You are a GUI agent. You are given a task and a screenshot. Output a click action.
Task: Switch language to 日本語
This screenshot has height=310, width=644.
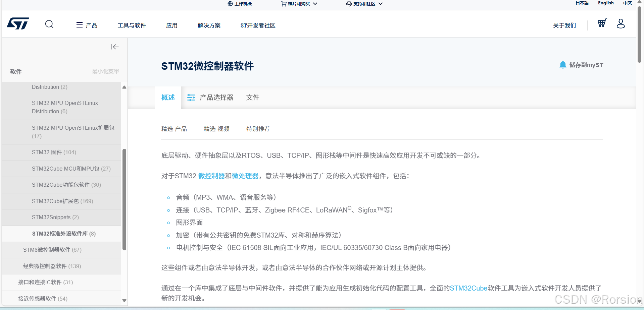point(582,3)
